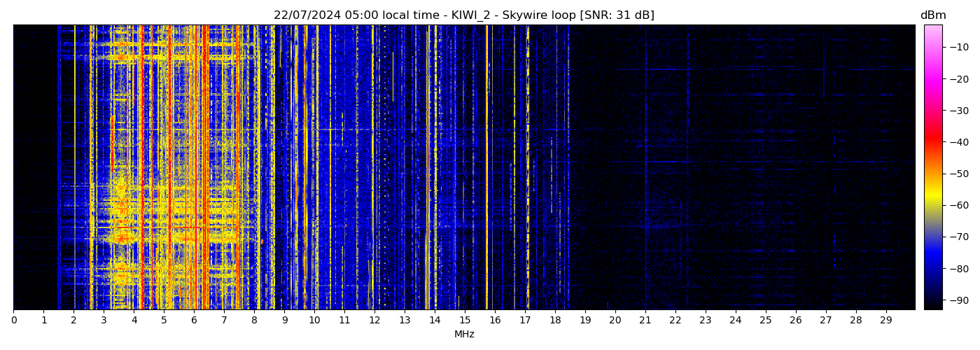Click the −60 tick label on the colorbar
The height and width of the screenshot is (350, 980).
pos(958,205)
